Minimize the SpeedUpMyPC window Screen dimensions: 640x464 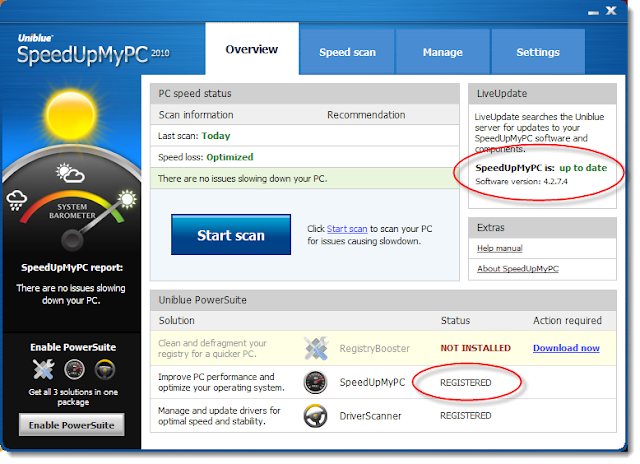(593, 12)
